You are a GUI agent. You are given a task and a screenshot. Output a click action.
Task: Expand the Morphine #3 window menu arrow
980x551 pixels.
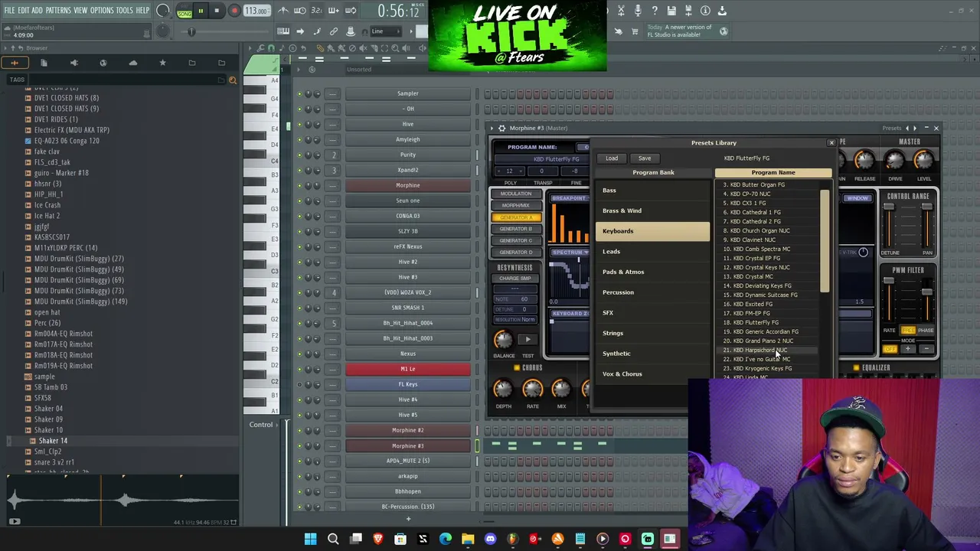pos(493,128)
